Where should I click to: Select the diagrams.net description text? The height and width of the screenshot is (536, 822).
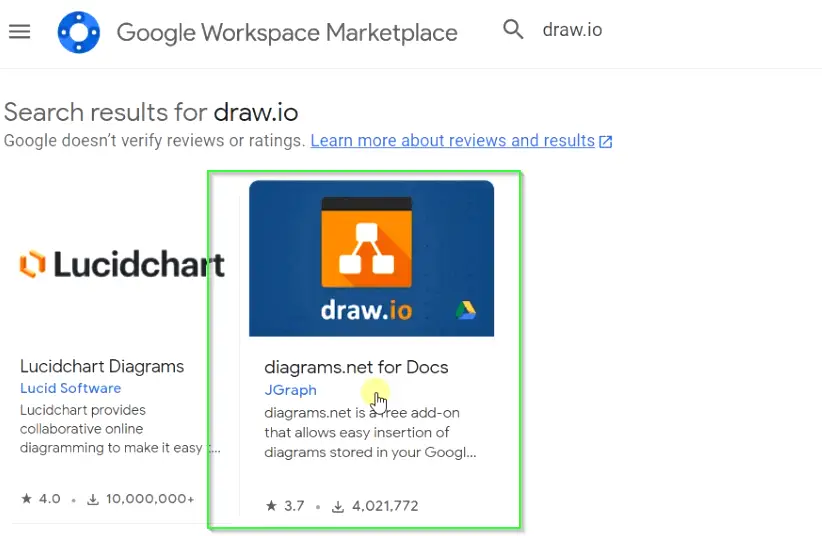tap(370, 433)
